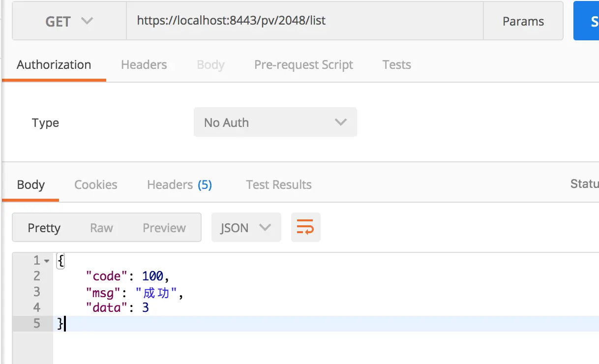Switch to Raw response view
The image size is (599, 364).
(x=101, y=228)
